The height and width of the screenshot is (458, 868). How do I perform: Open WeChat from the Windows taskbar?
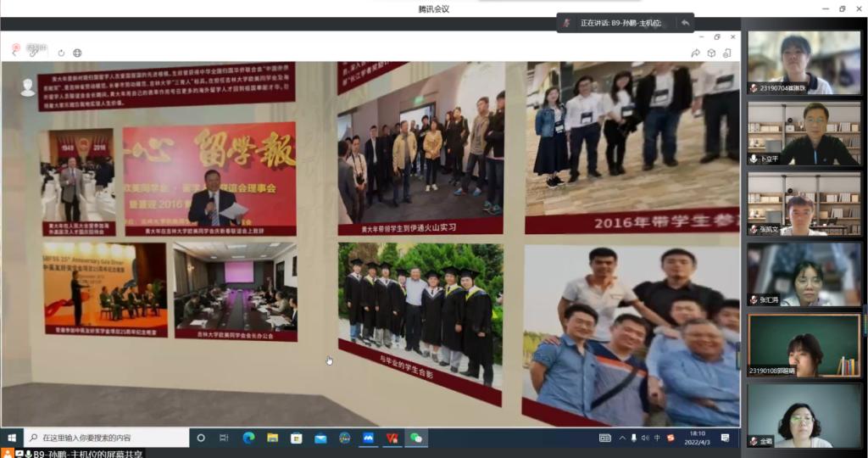pyautogui.click(x=415, y=438)
